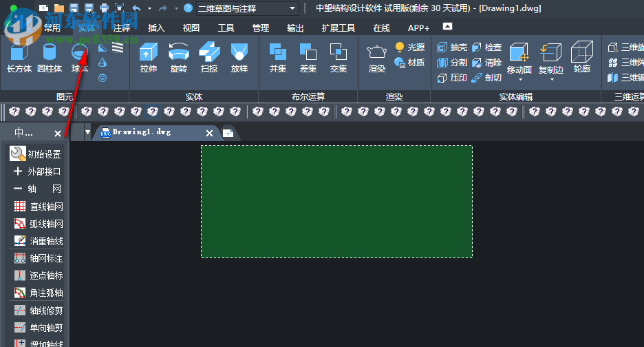The height and width of the screenshot is (347, 644).
Task: Select the 轮廓 profile tool
Action: (582, 57)
